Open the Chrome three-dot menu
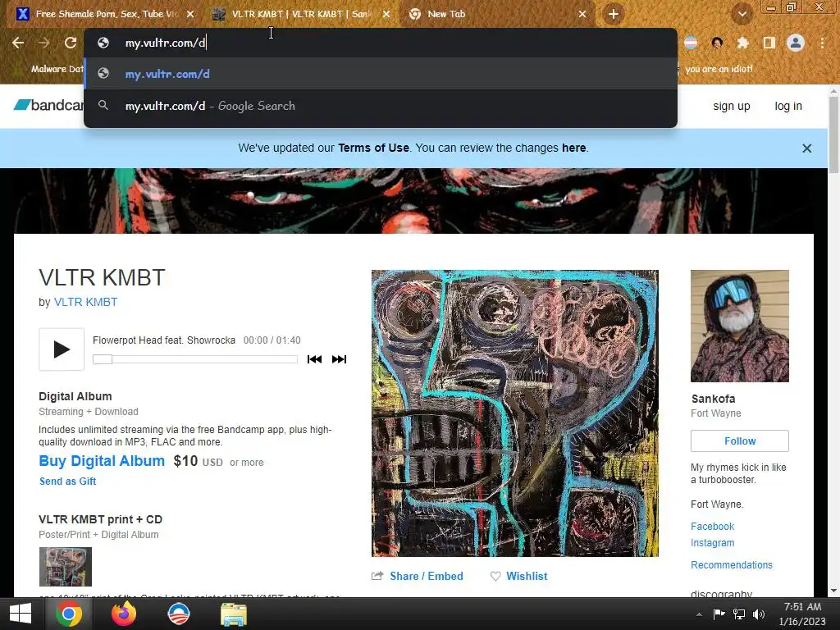The height and width of the screenshot is (630, 840). (822, 43)
